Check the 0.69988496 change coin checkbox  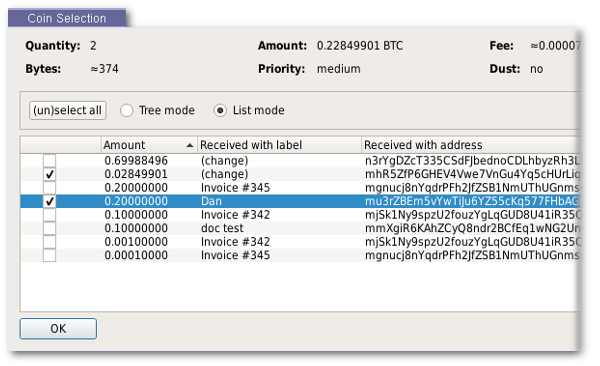pyautogui.click(x=49, y=161)
